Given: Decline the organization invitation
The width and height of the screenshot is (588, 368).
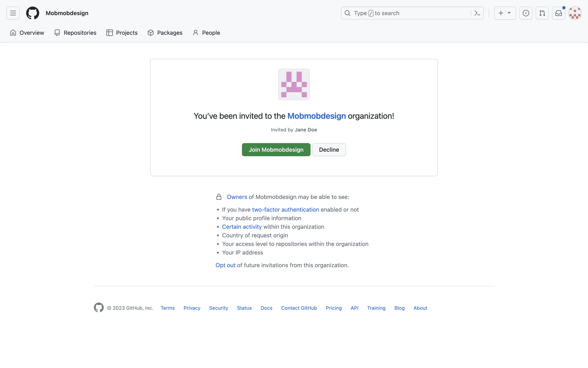Looking at the screenshot, I should click(329, 150).
